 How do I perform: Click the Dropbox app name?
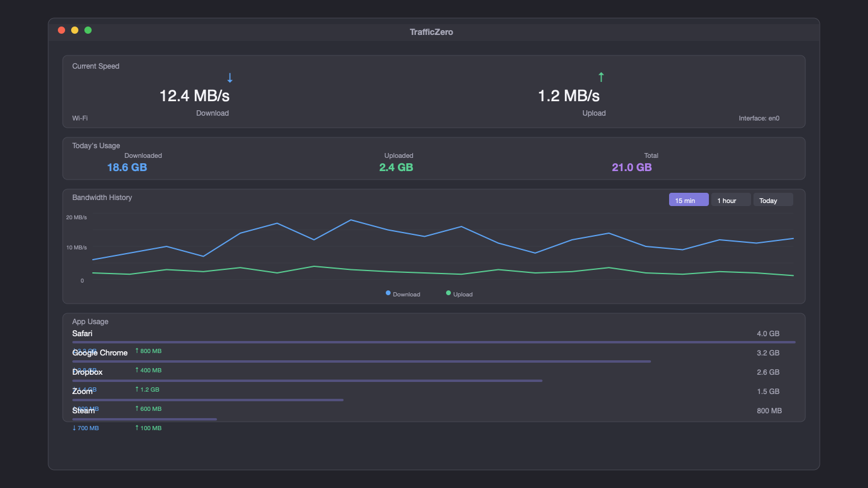[87, 372]
